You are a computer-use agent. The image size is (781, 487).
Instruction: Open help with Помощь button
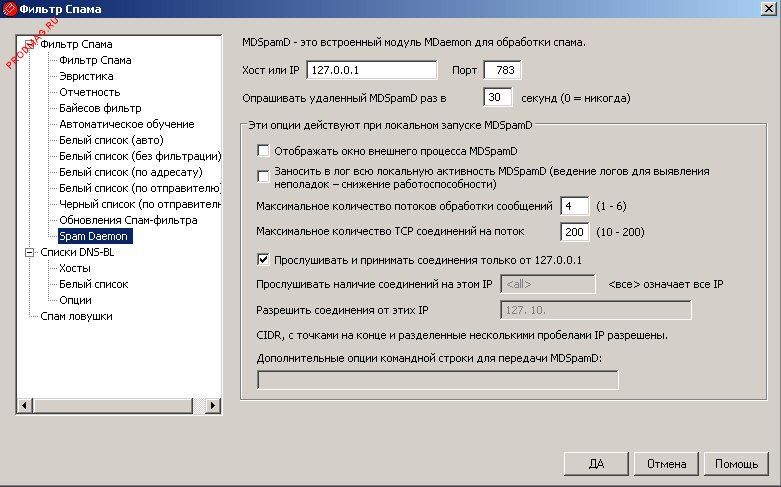coord(736,464)
